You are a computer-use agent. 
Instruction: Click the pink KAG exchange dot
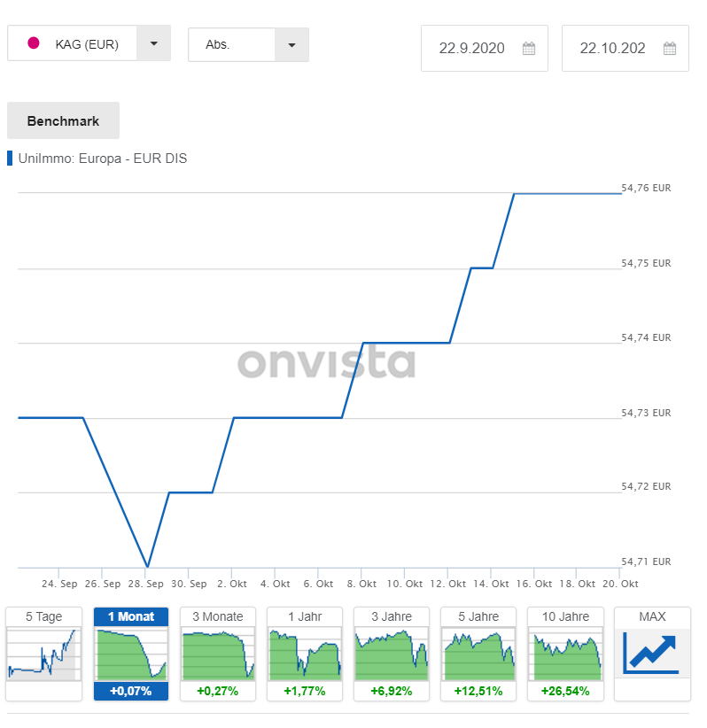[x=35, y=43]
